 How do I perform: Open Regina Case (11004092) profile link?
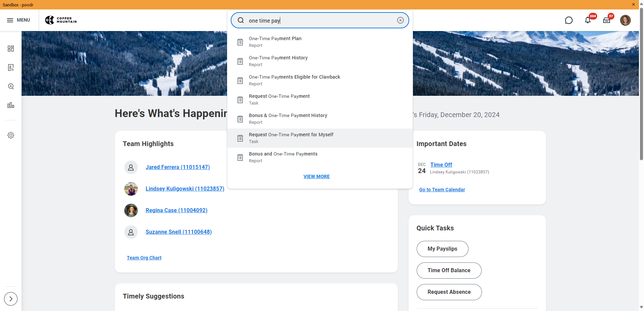pos(176,210)
